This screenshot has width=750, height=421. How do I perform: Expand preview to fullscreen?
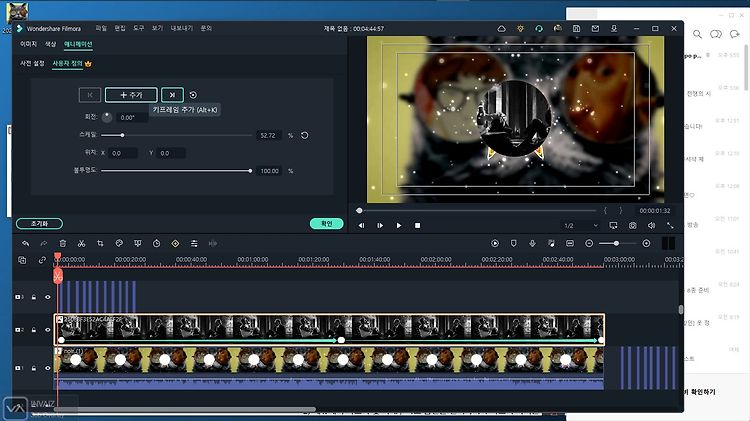point(670,225)
